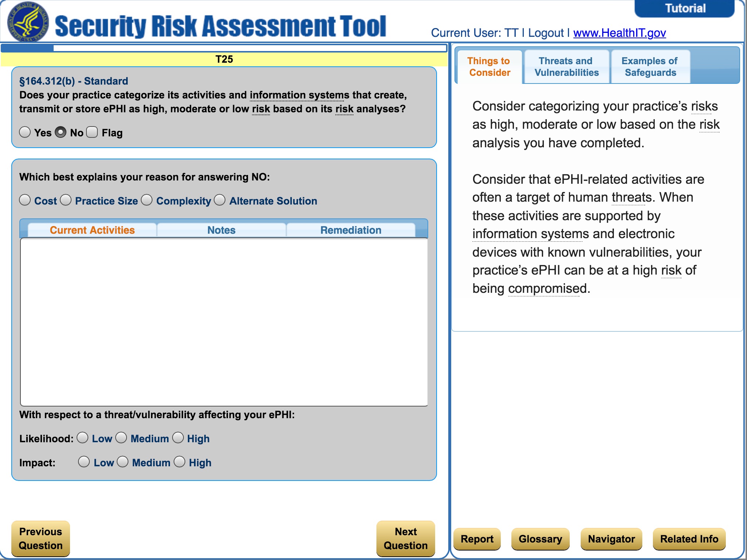
Task: Open the www.HealthIT.gov link
Action: 619,33
